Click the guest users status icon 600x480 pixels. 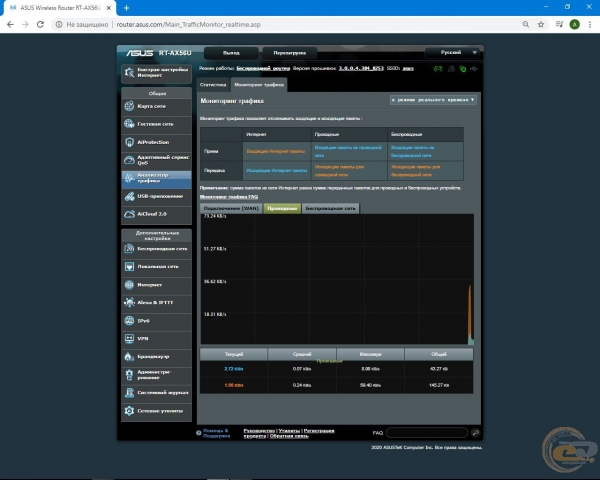[452, 69]
